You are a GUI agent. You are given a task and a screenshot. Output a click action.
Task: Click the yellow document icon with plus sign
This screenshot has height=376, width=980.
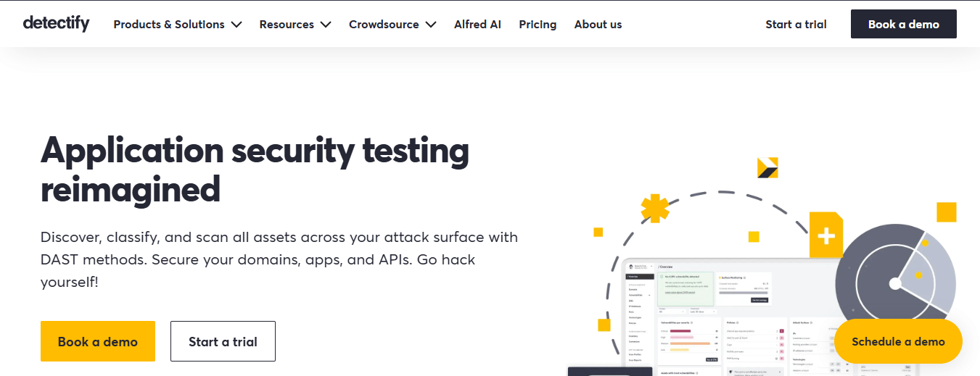pyautogui.click(x=825, y=235)
